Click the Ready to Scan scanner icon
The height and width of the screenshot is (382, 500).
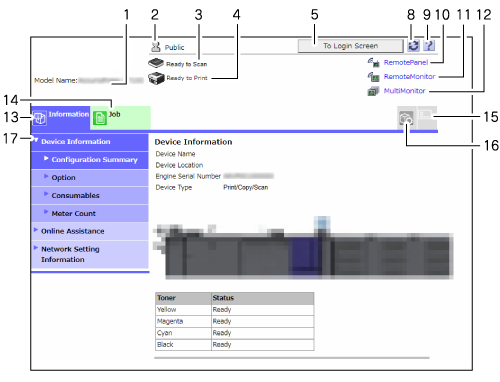(x=156, y=63)
